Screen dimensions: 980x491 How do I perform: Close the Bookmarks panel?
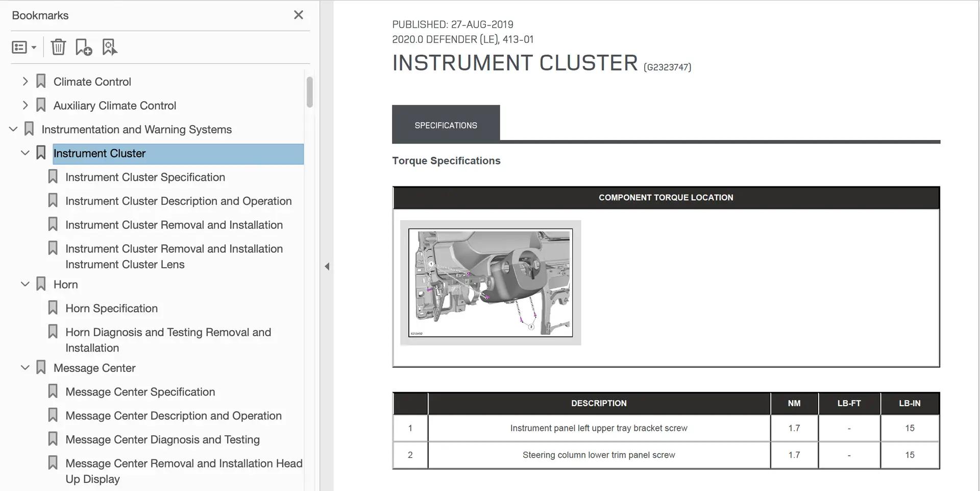click(x=299, y=15)
